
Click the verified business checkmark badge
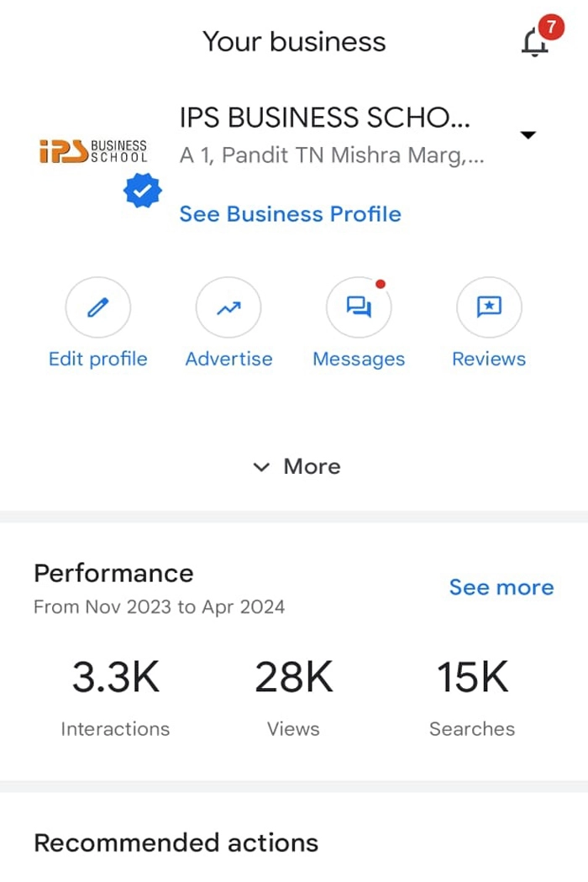click(141, 190)
